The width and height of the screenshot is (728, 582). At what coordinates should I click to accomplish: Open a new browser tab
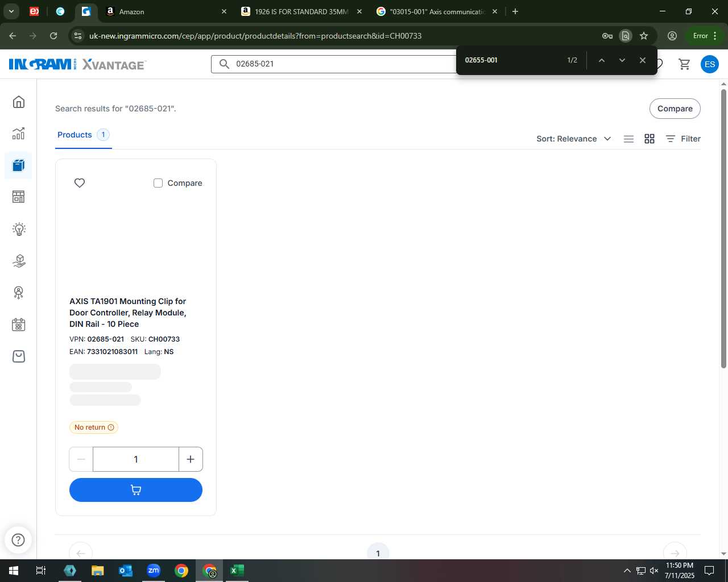515,11
